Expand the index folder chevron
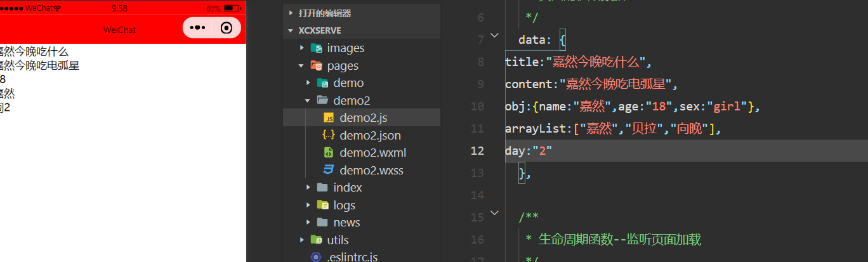Image resolution: width=868 pixels, height=262 pixels. click(308, 188)
